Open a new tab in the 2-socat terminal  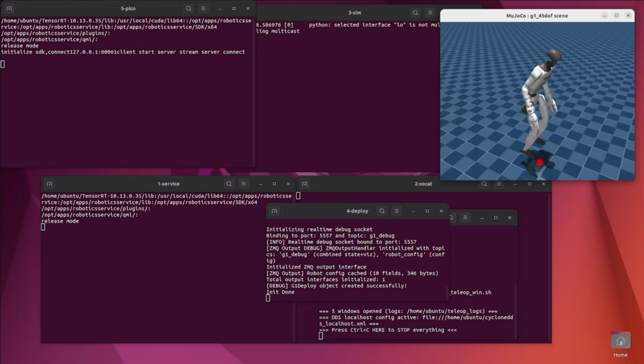point(304,184)
